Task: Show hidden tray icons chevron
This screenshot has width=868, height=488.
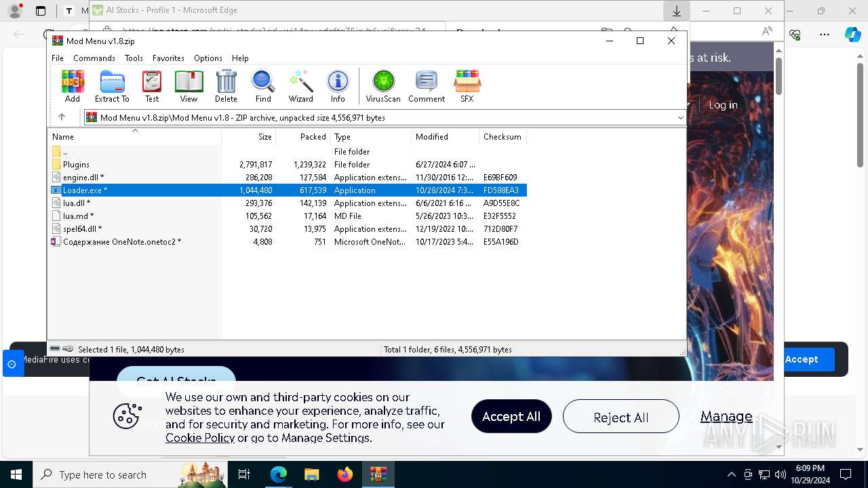Action: (x=731, y=474)
